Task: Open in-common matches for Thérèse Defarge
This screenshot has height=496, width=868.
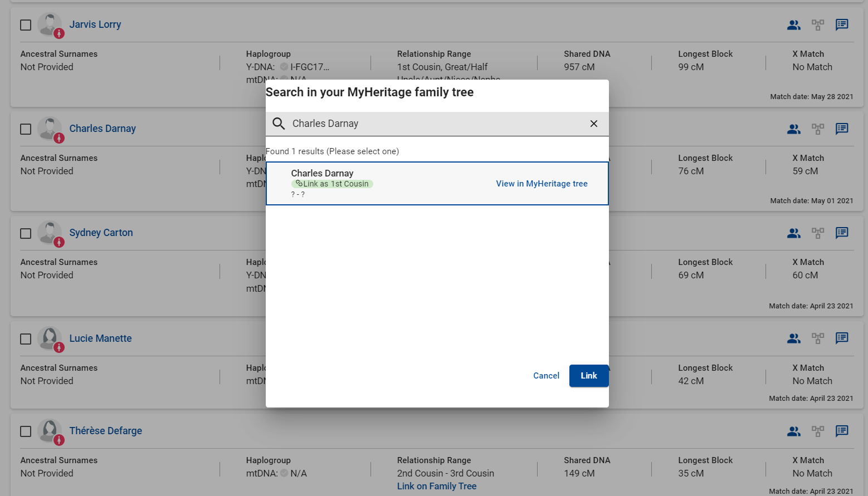Action: [x=794, y=431]
